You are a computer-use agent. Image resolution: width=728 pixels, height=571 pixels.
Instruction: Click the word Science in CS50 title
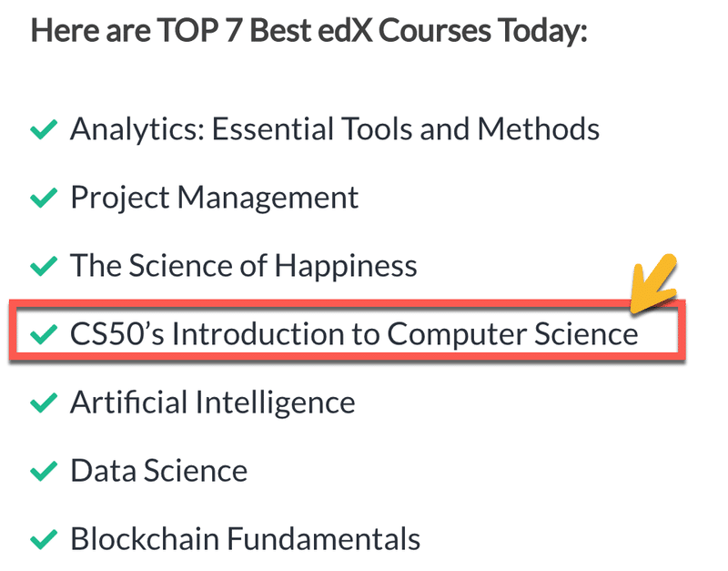tap(586, 334)
